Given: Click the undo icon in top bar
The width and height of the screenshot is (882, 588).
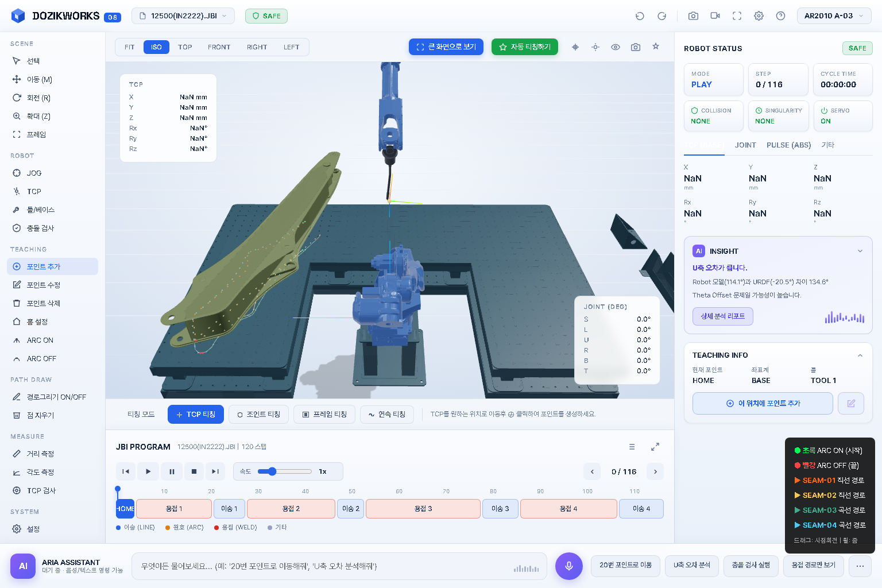Looking at the screenshot, I should pos(640,16).
